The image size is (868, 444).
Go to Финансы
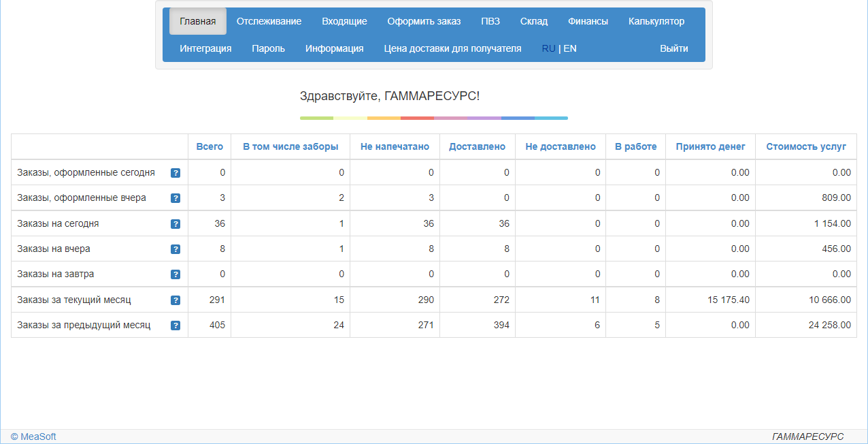click(x=587, y=21)
